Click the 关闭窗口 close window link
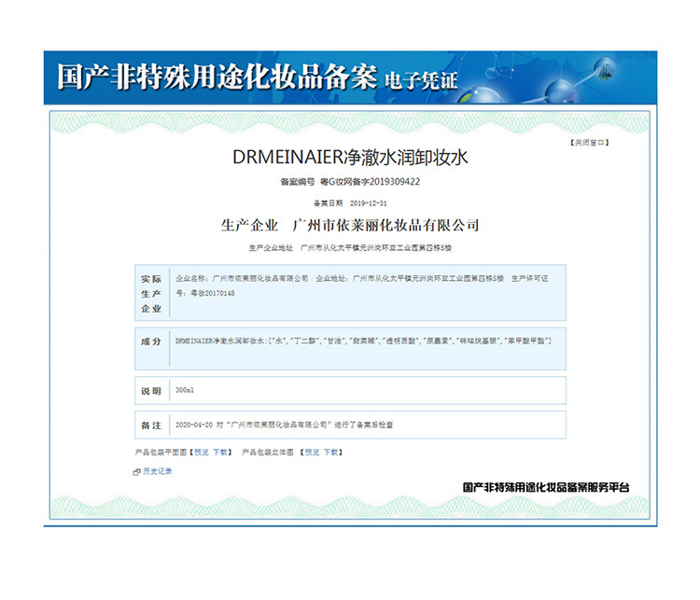The image size is (700, 600). point(589,143)
